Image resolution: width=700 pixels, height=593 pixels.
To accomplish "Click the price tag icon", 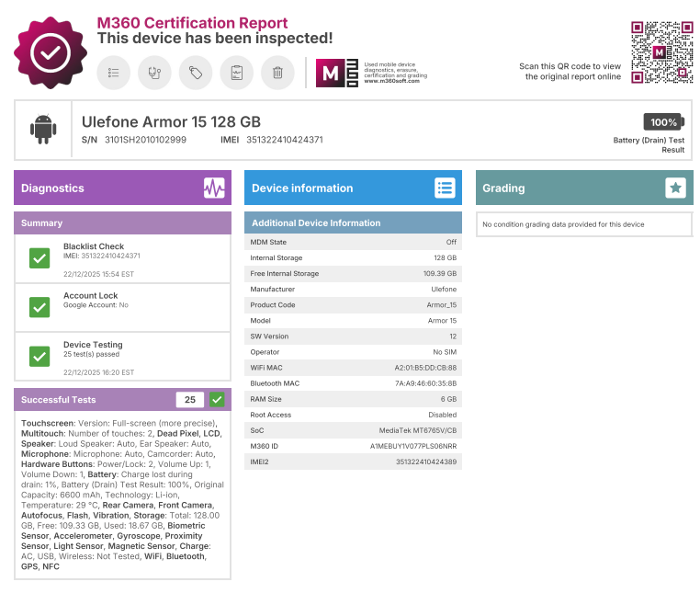I will (x=196, y=73).
